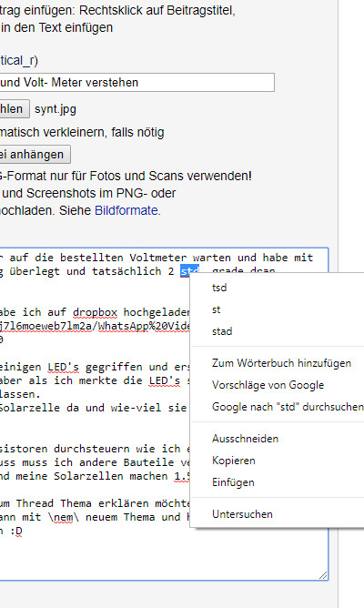Select Kopieren in context menu
This screenshot has height=608, width=364.
[233, 461]
